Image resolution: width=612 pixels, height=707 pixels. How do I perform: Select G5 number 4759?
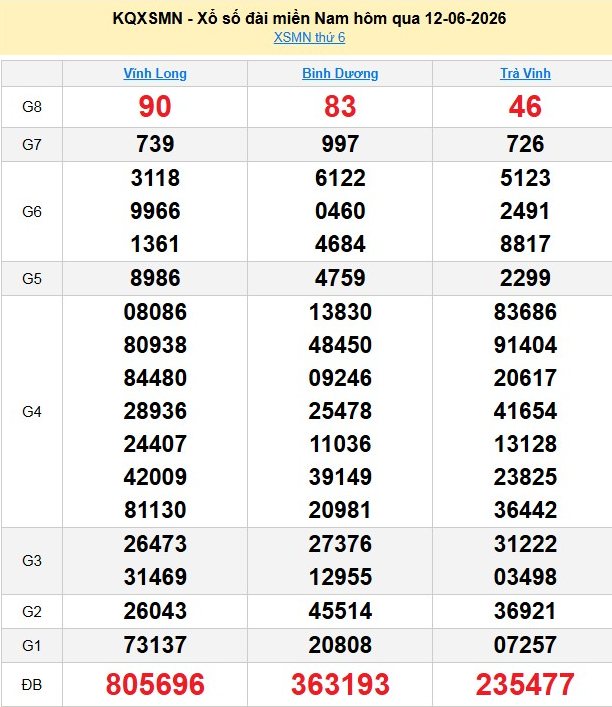(x=340, y=278)
